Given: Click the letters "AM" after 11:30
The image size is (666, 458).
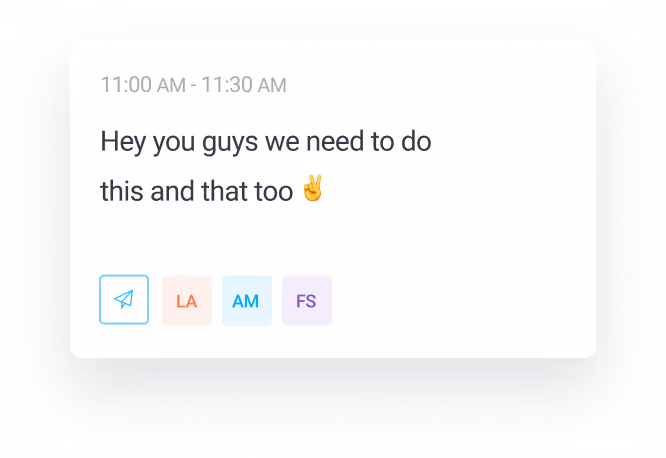Looking at the screenshot, I should tap(272, 85).
